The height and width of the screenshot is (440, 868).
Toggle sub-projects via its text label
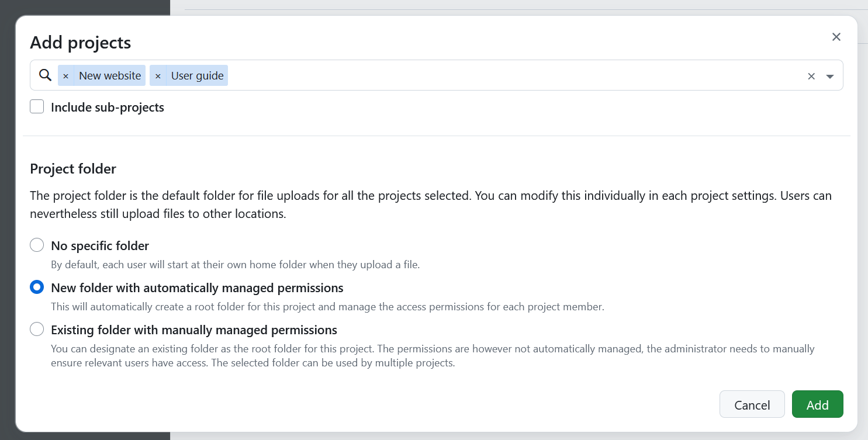pos(107,107)
